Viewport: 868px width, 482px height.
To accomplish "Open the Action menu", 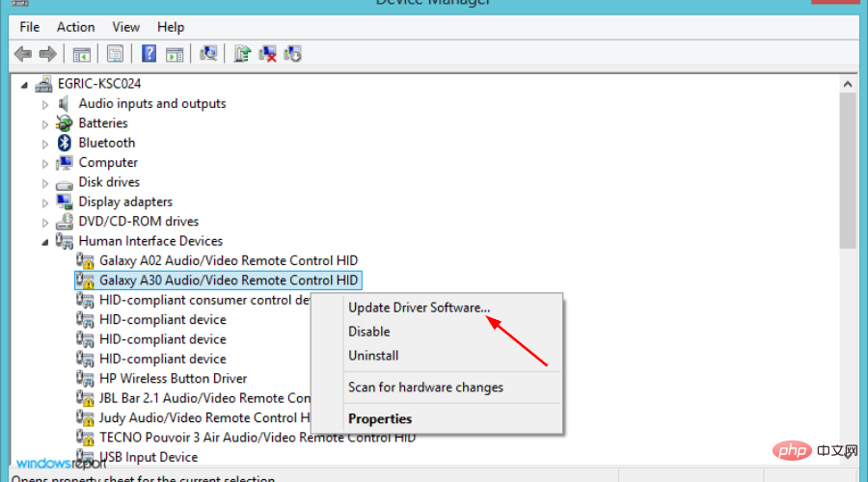I will 76,27.
